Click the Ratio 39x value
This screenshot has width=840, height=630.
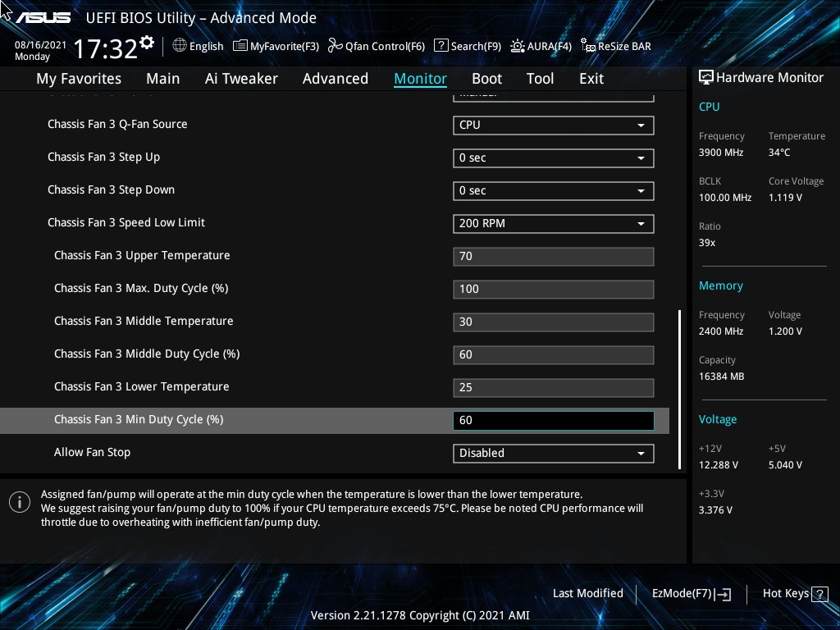[707, 243]
